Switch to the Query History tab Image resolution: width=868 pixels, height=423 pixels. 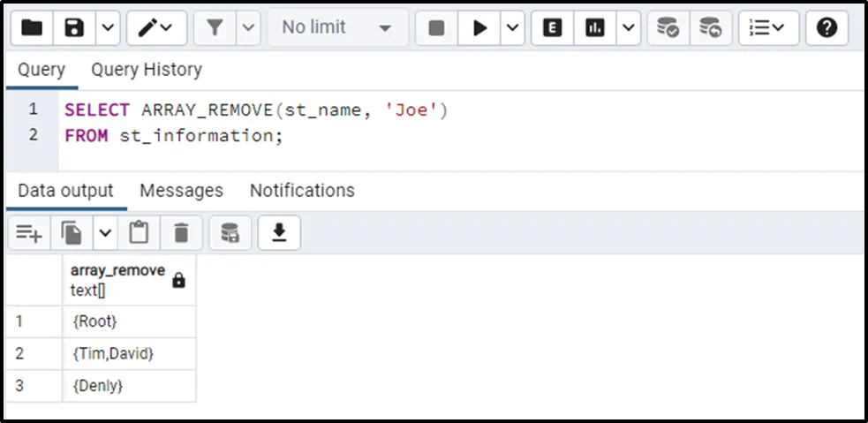click(147, 70)
